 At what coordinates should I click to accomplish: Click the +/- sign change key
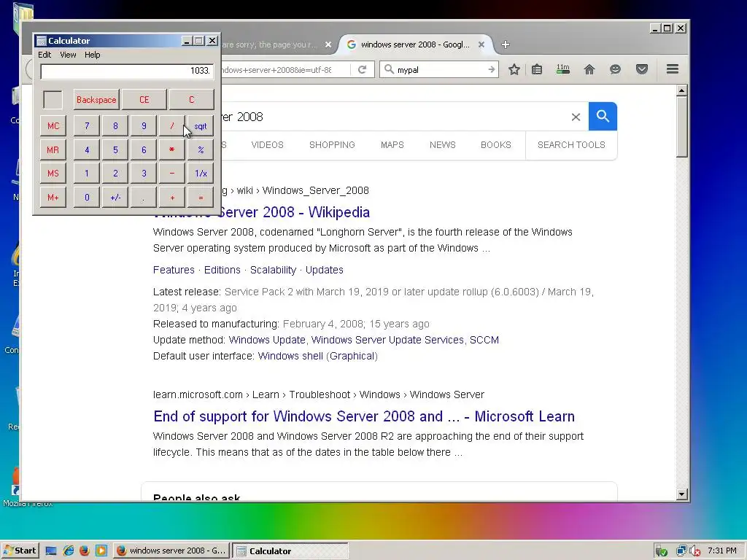(115, 197)
